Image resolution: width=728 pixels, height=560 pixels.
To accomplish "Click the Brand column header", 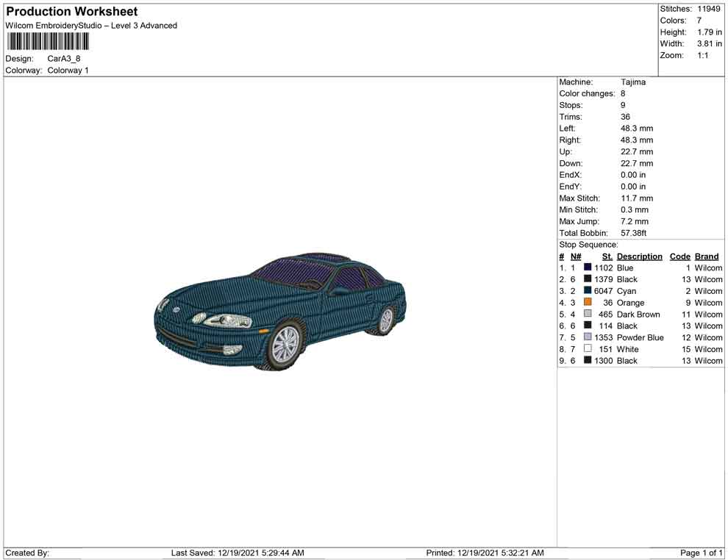I will pos(706,256).
